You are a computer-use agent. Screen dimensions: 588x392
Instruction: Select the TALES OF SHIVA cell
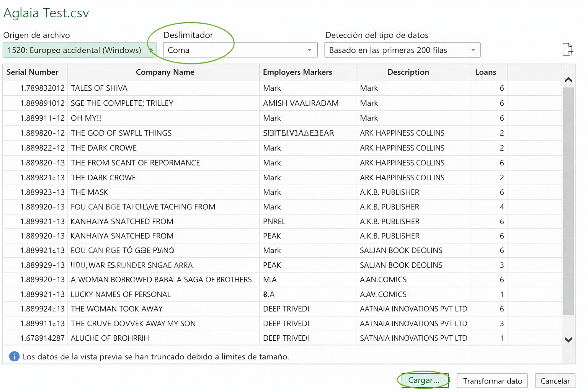(99, 88)
